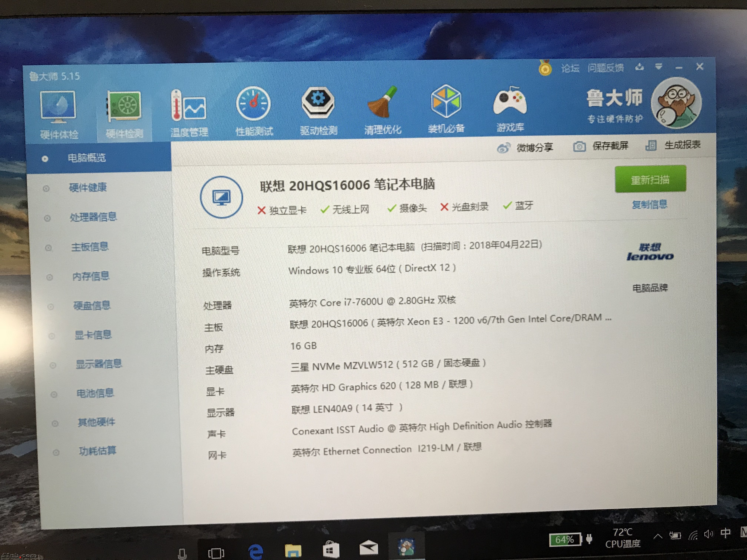
Task: Open the 论坛 forum link
Action: (570, 69)
